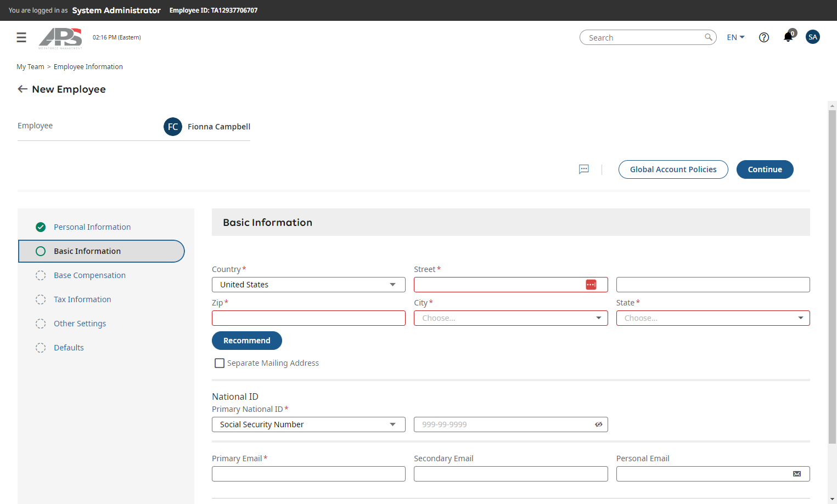Go to Tax Information step
Viewport: 837px width, 504px height.
(82, 299)
